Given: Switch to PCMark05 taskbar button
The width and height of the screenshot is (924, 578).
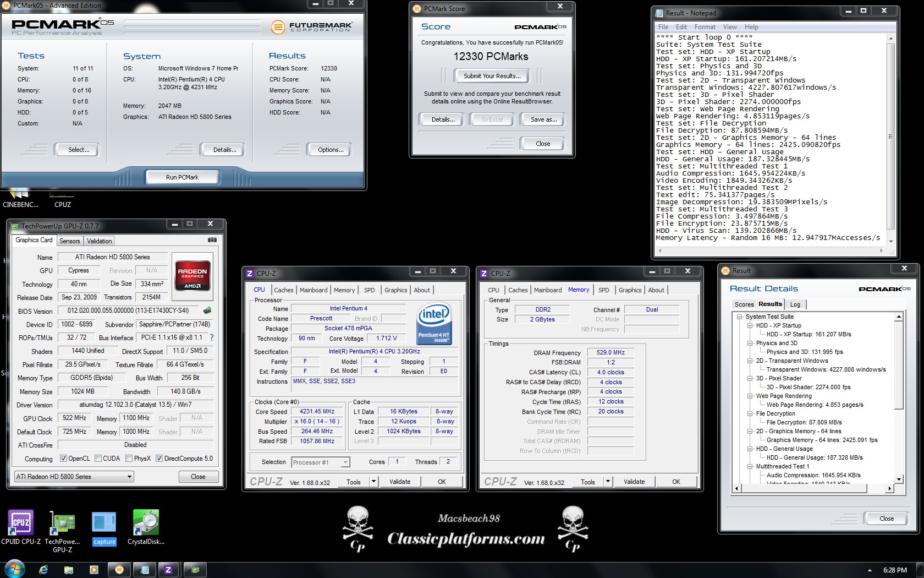Looking at the screenshot, I should [119, 570].
